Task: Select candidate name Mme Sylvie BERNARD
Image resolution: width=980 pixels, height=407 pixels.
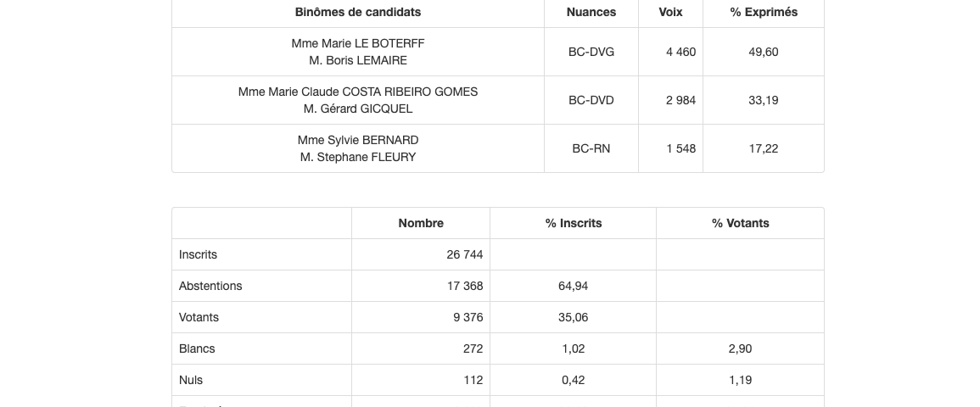Action: [358, 140]
